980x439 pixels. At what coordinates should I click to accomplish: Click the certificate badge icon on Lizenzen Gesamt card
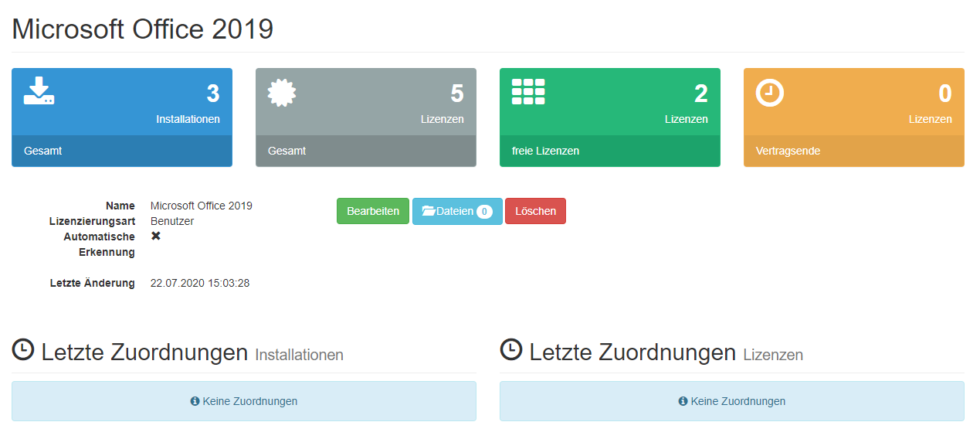tap(282, 93)
